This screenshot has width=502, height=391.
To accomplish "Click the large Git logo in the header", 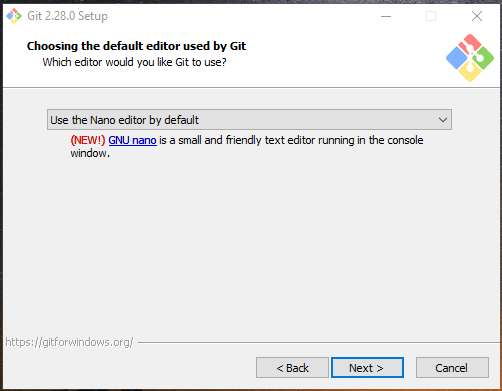I will (x=470, y=58).
